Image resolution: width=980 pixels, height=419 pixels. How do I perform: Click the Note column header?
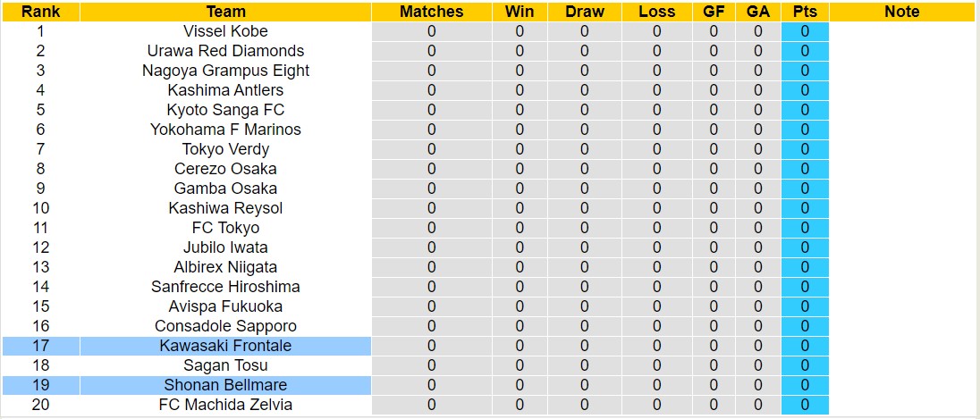point(901,12)
